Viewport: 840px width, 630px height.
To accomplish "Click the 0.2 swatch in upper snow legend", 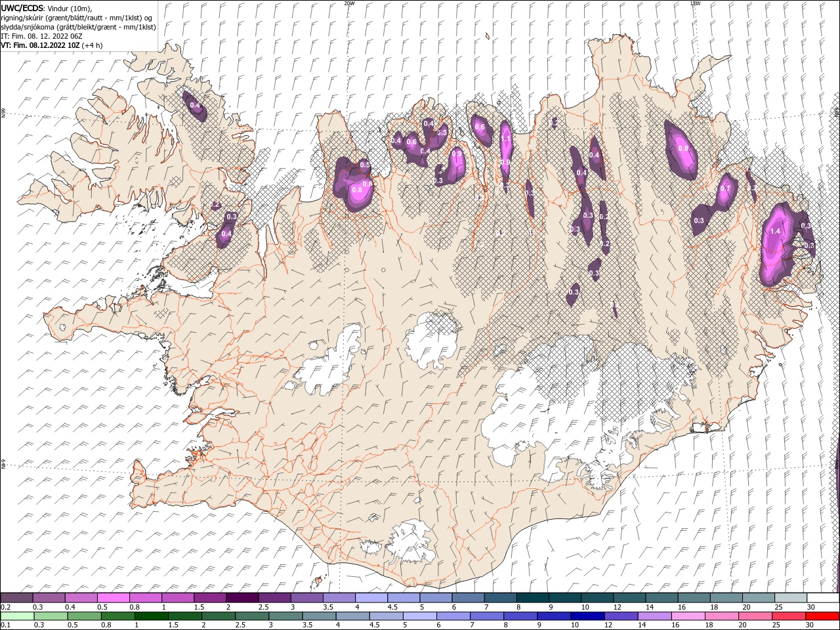I will pyautogui.click(x=16, y=598).
